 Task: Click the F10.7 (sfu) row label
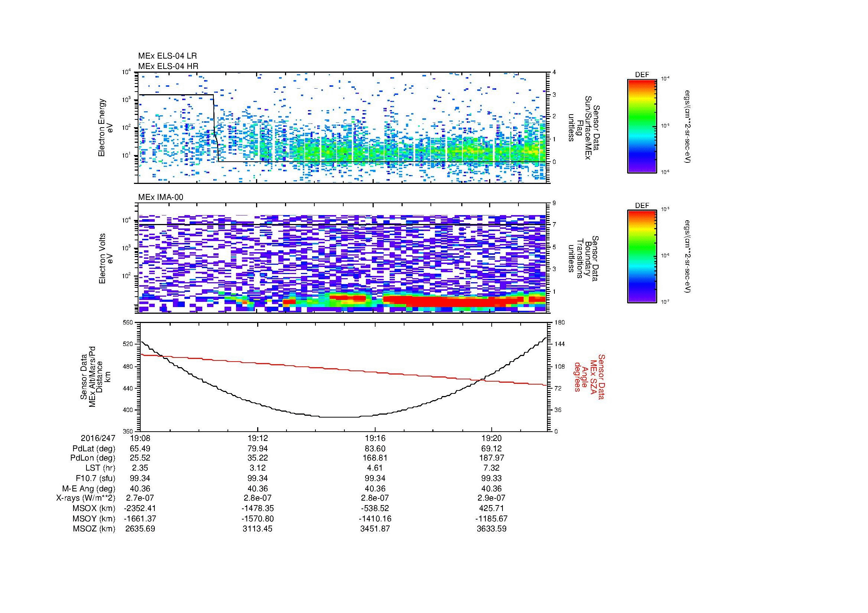click(x=95, y=478)
